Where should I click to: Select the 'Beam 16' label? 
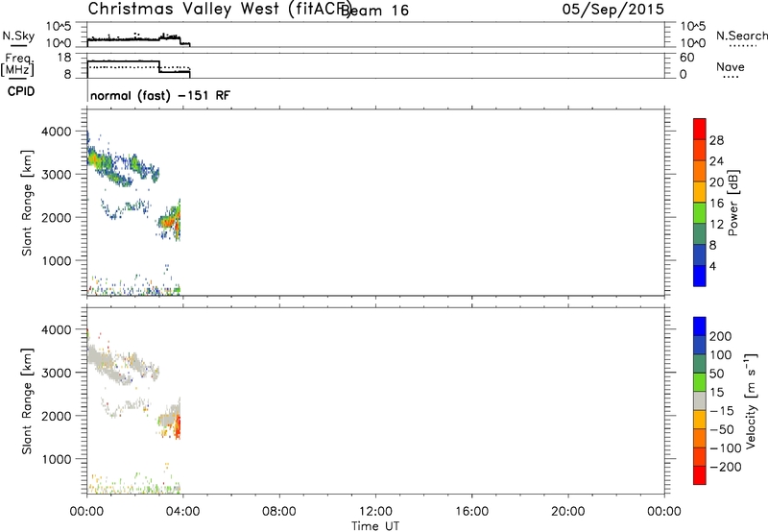[x=375, y=10]
